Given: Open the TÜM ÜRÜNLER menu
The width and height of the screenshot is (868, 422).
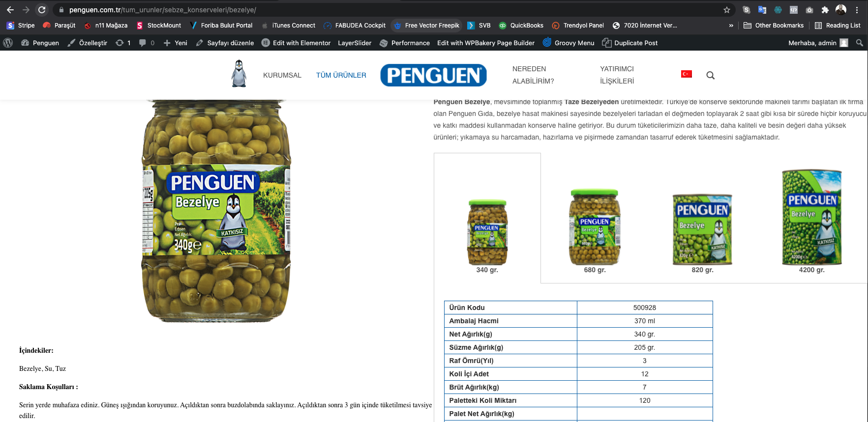Looking at the screenshot, I should (341, 75).
